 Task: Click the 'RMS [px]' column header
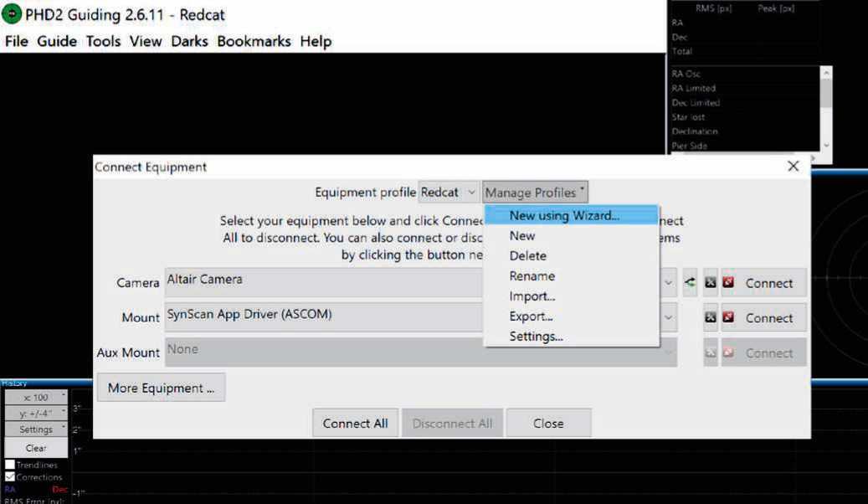point(713,8)
